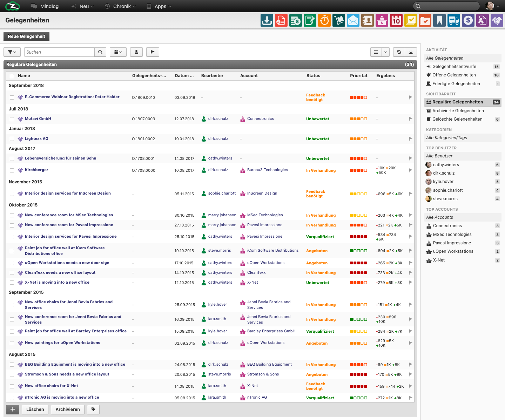This screenshot has width=505, height=420.
Task: Toggle the select-all checkbox in the header
Action: coord(12,76)
